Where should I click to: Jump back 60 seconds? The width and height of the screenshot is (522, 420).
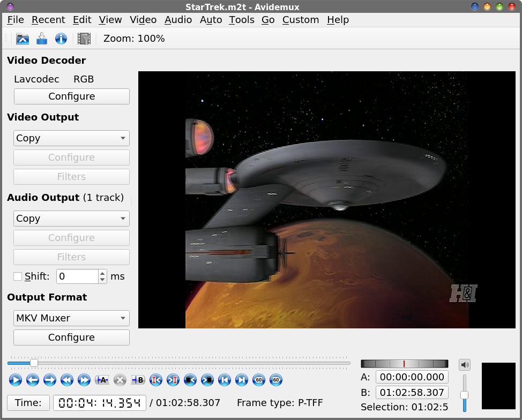coord(259,380)
